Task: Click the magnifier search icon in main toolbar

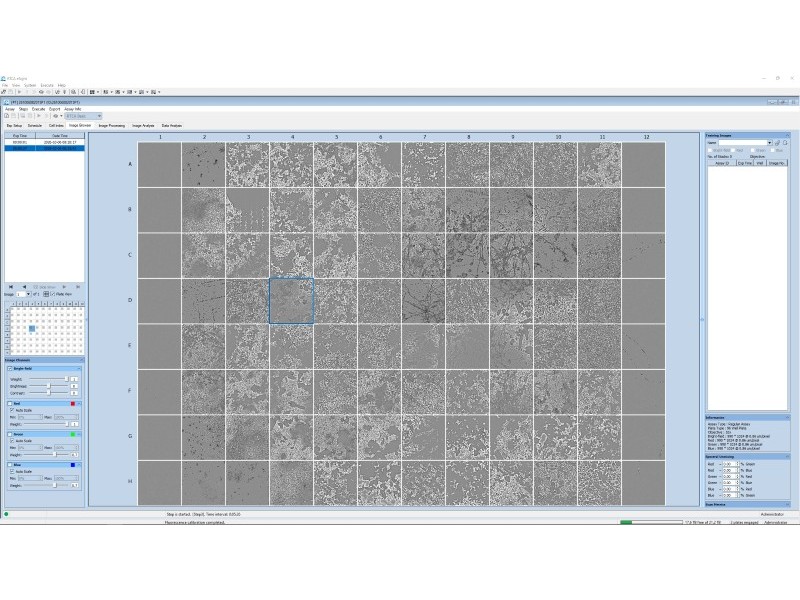Action: [73, 92]
